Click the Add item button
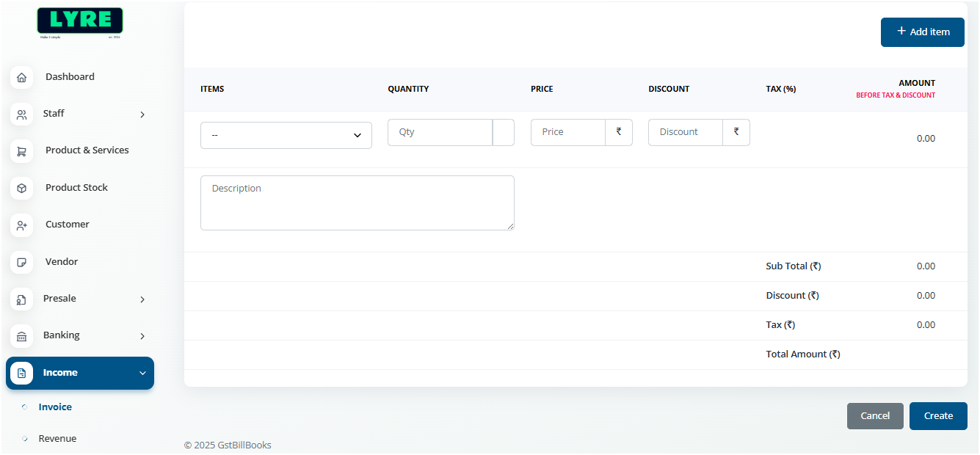This screenshot has height=455, width=980. pos(922,32)
